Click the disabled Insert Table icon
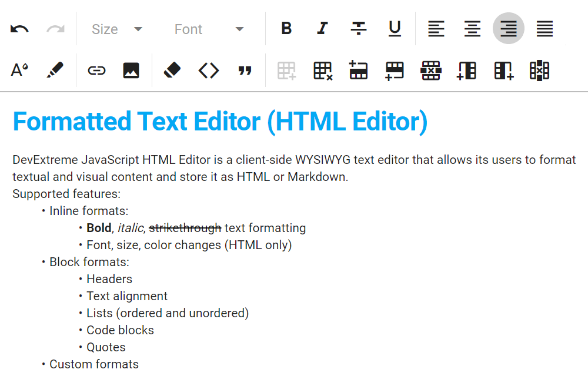Viewport: 588px width, 376px height. click(286, 70)
